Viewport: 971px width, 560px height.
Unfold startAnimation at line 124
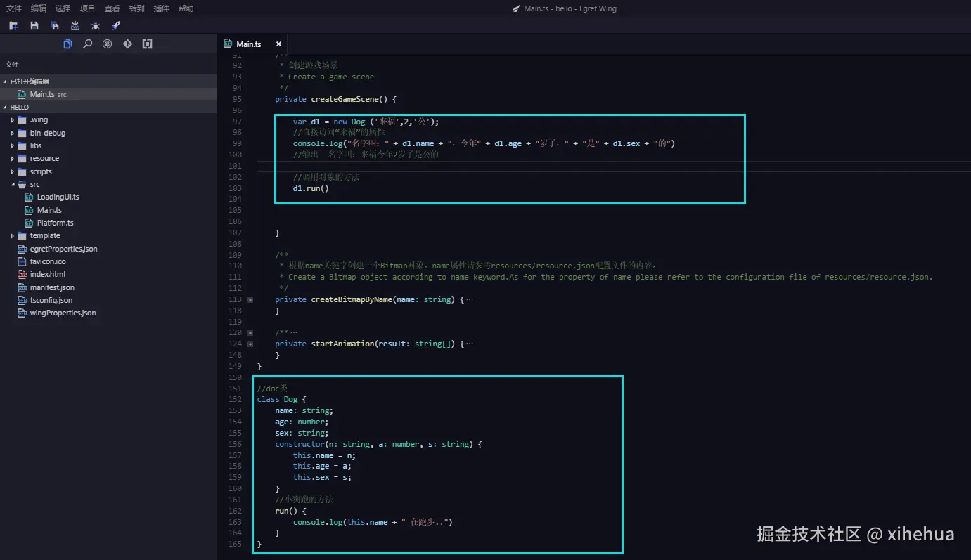point(250,344)
